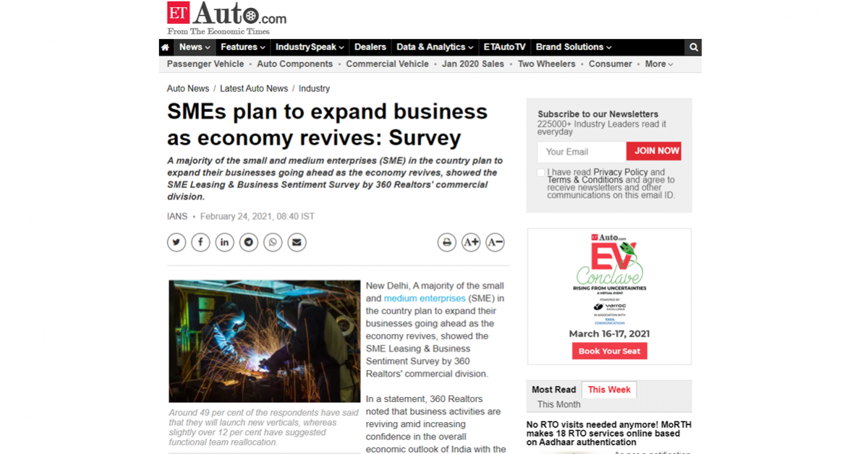Open the Industry breadcrumb link

click(314, 89)
